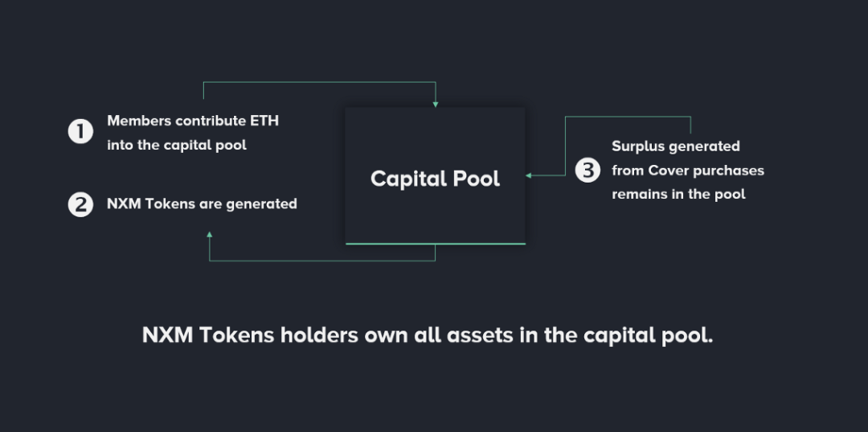Click the green underline beneath Capital Pool box

(x=435, y=243)
